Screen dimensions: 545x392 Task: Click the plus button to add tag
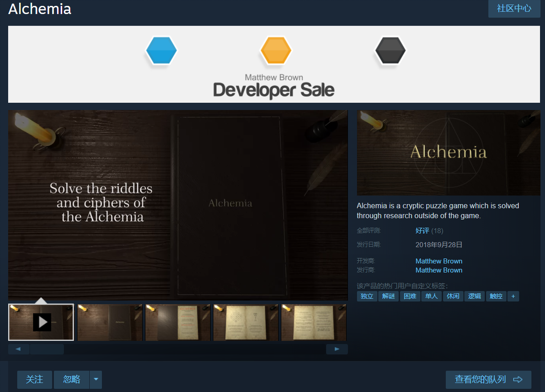coord(513,296)
